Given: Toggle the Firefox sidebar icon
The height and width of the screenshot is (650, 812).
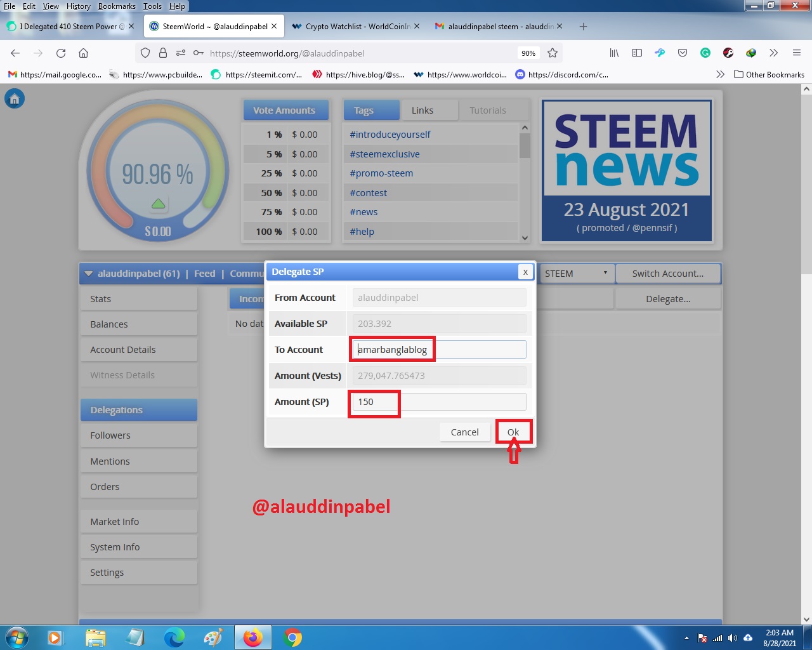Looking at the screenshot, I should (x=637, y=53).
